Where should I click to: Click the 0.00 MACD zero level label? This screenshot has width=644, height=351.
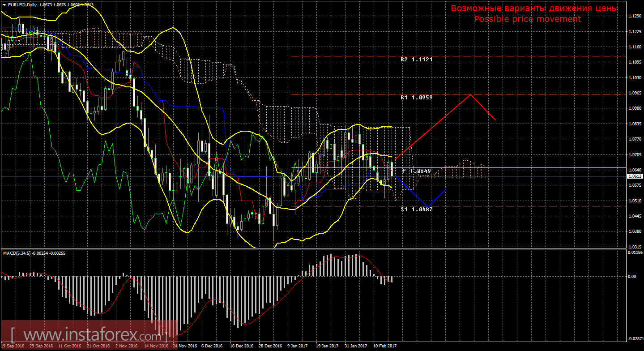(632, 276)
